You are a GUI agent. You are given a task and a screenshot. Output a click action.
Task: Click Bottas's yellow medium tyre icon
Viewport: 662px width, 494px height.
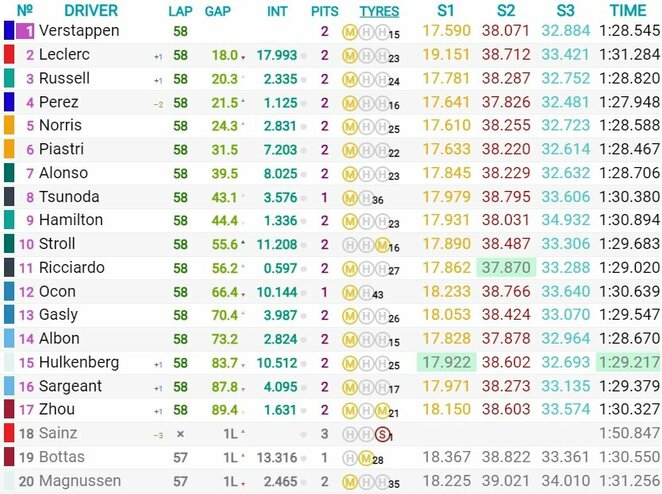click(364, 457)
